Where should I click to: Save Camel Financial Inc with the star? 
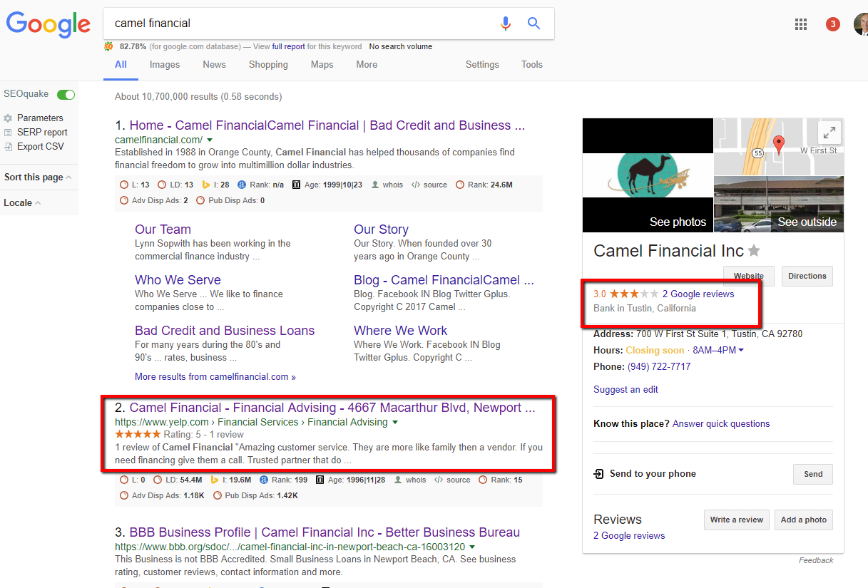pos(754,251)
